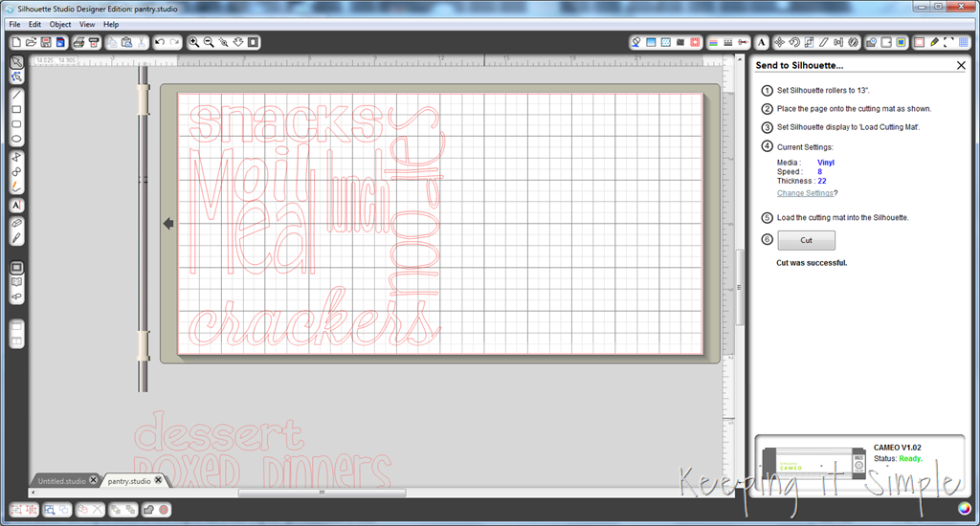Open the Move window icon
This screenshot has height=526, width=980.
pos(779,42)
